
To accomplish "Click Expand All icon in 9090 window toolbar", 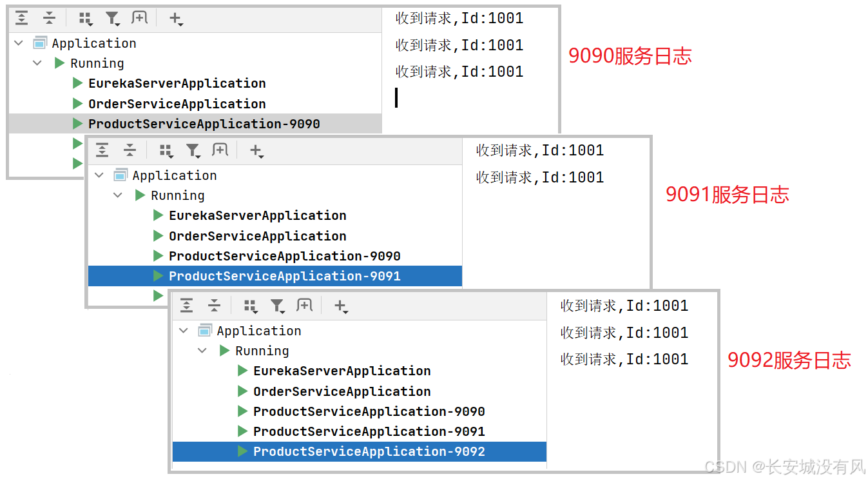I will tap(22, 19).
